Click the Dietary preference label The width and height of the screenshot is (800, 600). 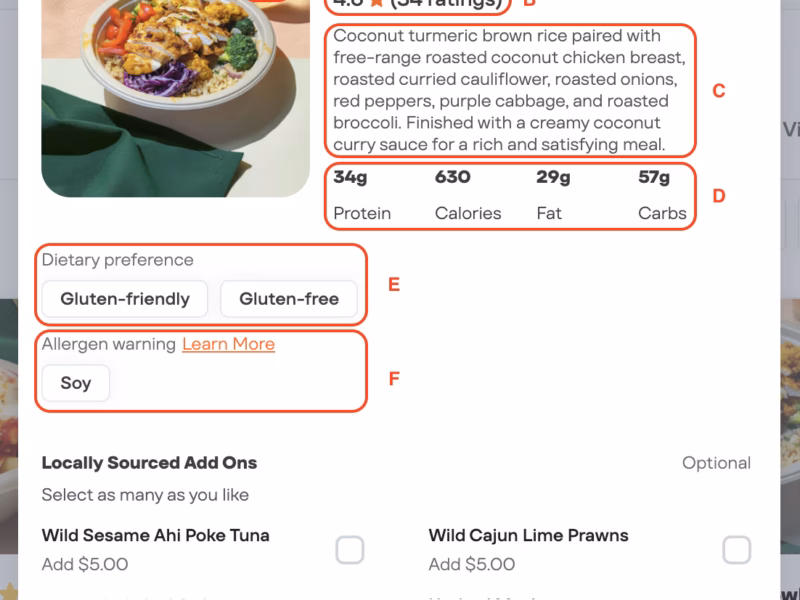click(118, 260)
